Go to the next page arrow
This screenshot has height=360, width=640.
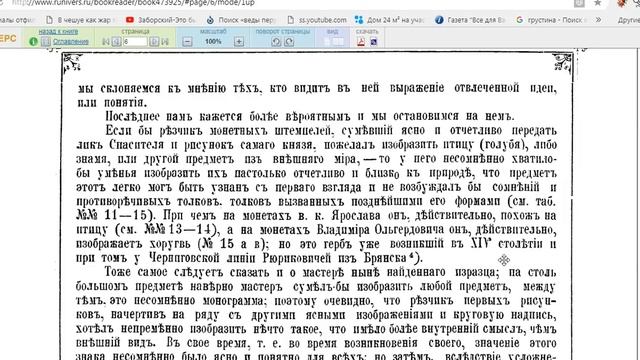coord(154,41)
